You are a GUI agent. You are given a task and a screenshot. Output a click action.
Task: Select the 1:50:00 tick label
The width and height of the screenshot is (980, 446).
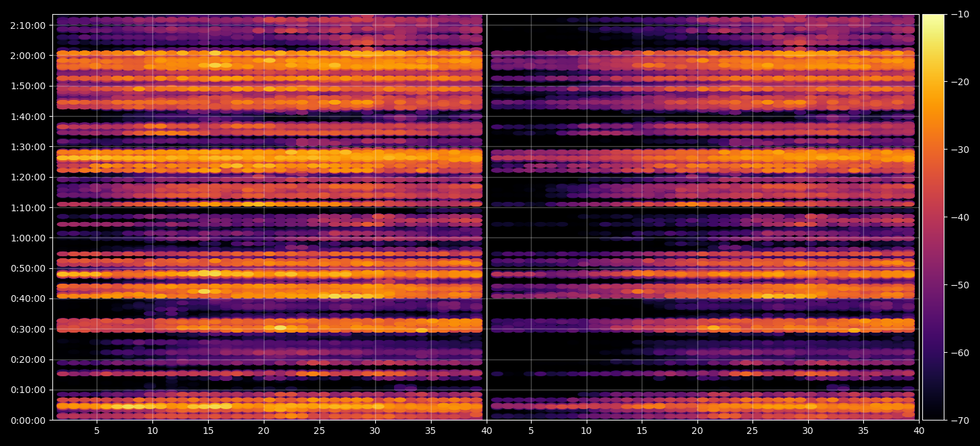click(29, 86)
